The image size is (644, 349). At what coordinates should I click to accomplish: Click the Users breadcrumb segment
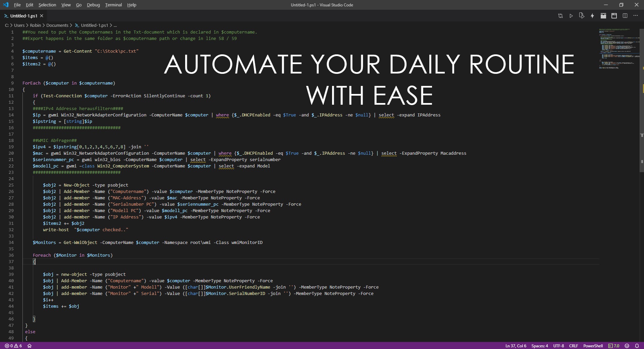click(x=19, y=25)
